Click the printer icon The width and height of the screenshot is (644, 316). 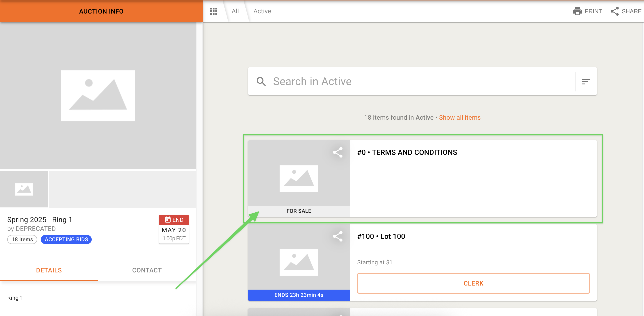coord(577,11)
